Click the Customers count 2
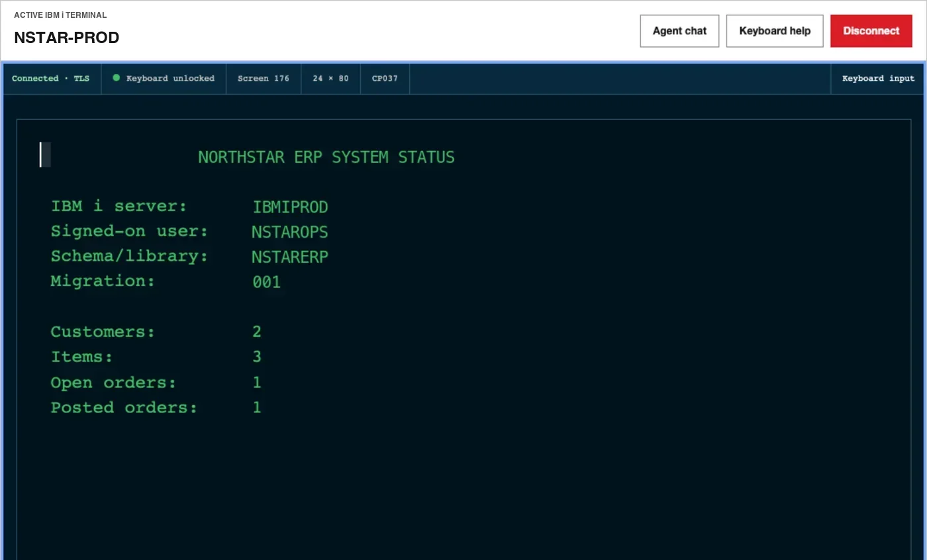Screen dimensions: 927x560 pos(257,332)
